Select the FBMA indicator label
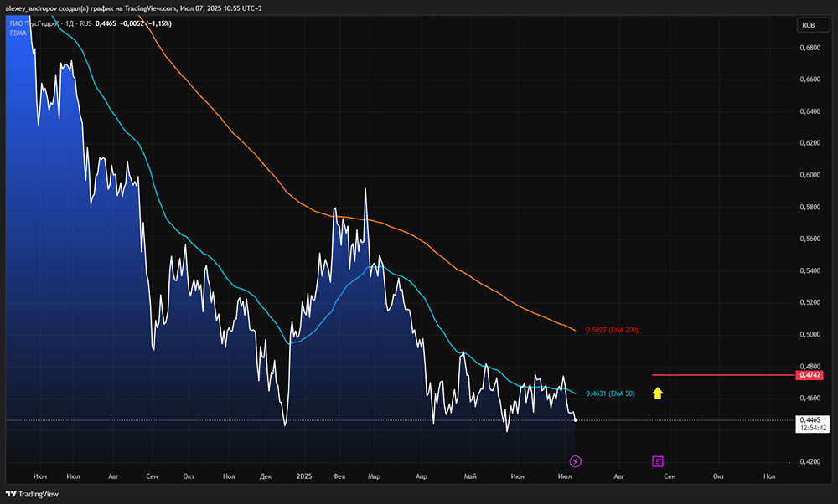This screenshot has width=838, height=504. [18, 33]
